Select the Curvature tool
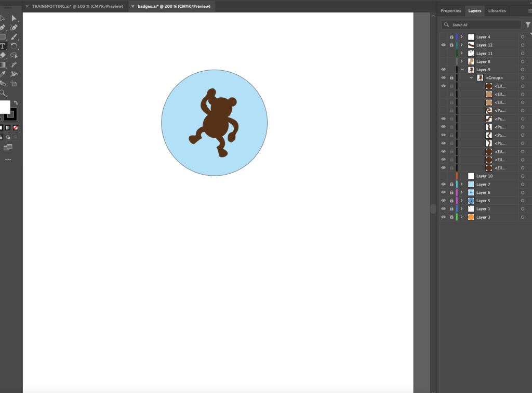Image resolution: width=532 pixels, height=393 pixels. click(x=14, y=28)
